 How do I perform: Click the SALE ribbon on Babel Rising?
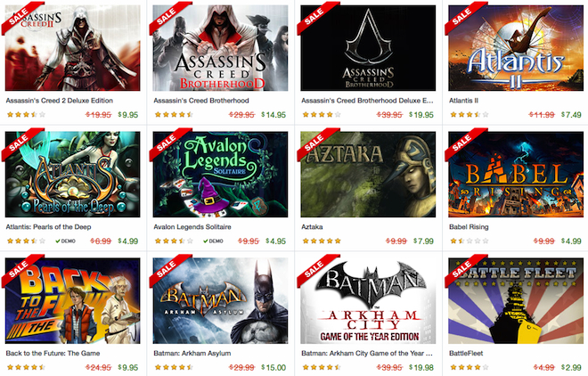464,143
